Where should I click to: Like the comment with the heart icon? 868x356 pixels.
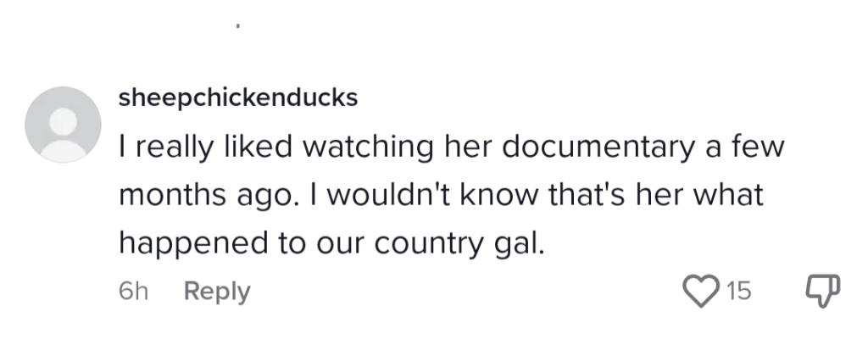(700, 292)
